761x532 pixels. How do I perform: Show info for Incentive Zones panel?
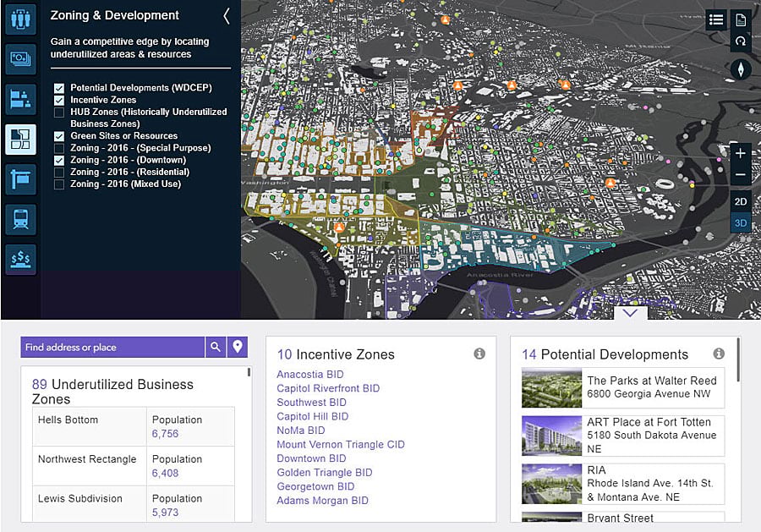479,354
